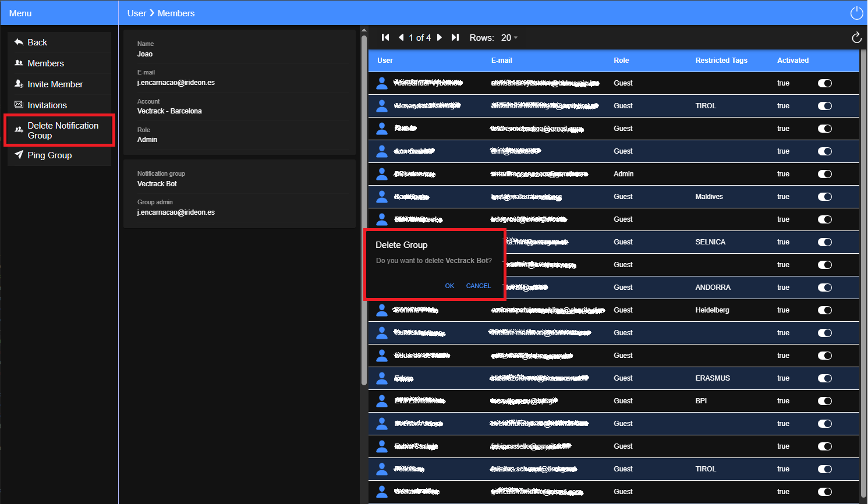This screenshot has height=504, width=868.
Task: Click CANCEL in the Delete Group dialog
Action: (x=479, y=286)
